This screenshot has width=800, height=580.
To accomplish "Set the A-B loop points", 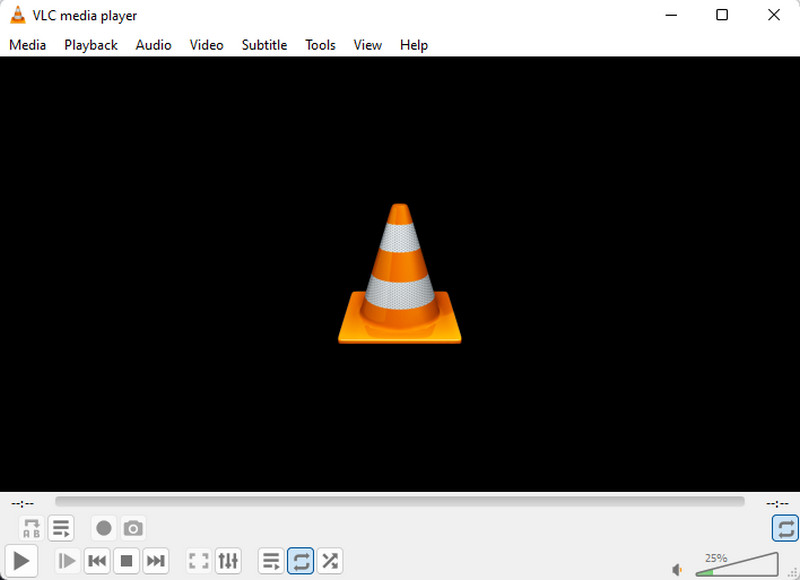I will tap(30, 528).
